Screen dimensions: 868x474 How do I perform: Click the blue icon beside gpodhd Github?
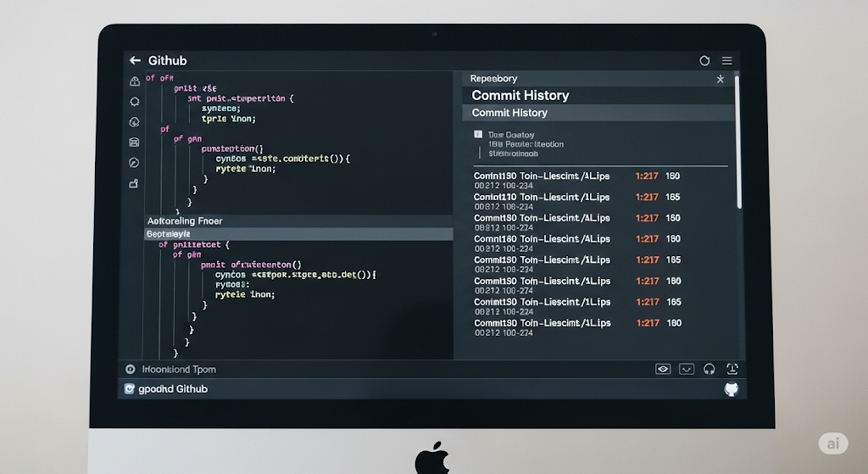click(129, 388)
